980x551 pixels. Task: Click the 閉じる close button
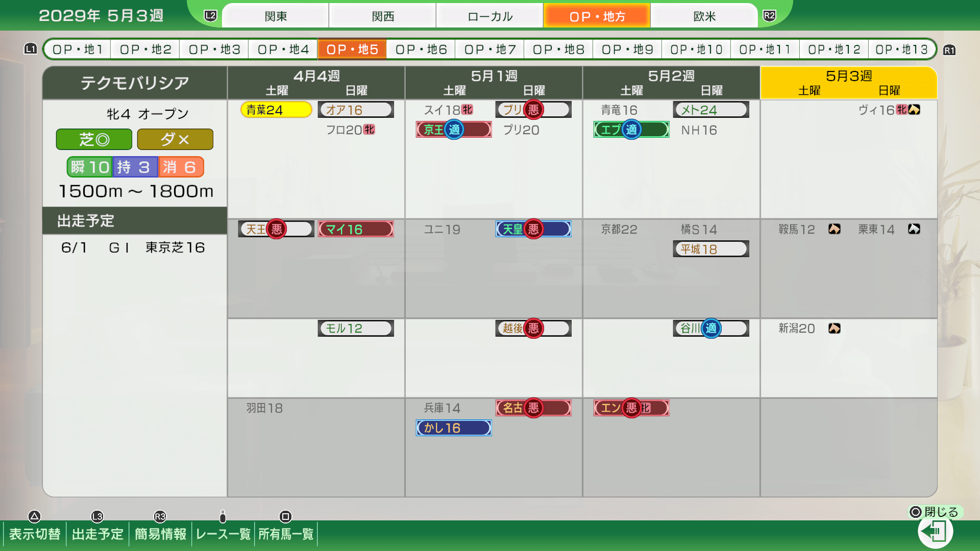(x=936, y=512)
